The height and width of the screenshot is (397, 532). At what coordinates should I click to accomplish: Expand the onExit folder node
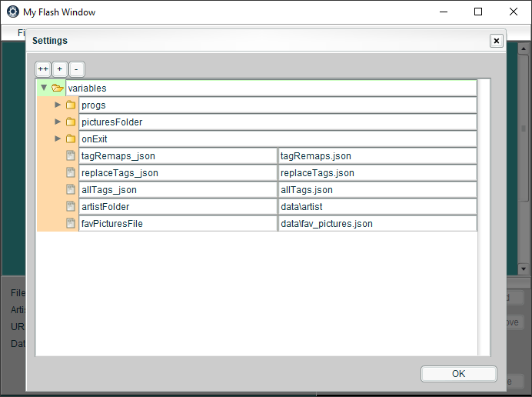click(58, 138)
